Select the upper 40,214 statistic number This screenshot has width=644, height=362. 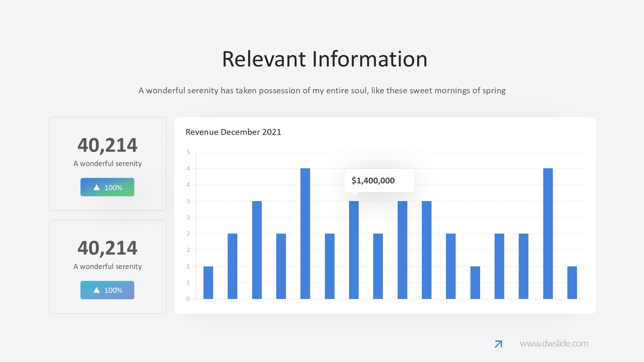(x=108, y=145)
